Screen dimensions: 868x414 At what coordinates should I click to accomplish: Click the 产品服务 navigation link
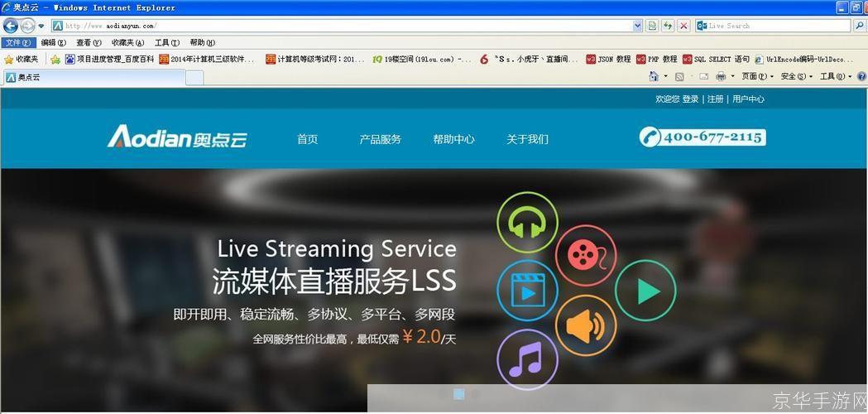click(380, 139)
